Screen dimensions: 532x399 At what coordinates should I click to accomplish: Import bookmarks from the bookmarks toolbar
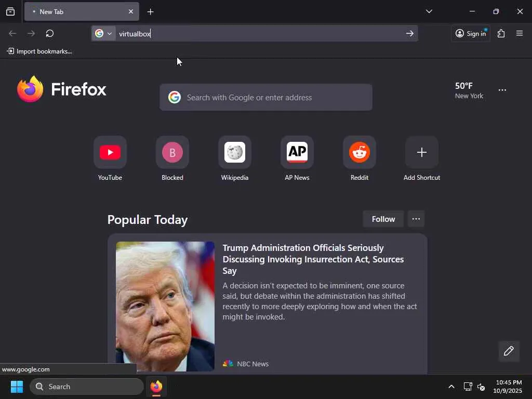point(39,51)
